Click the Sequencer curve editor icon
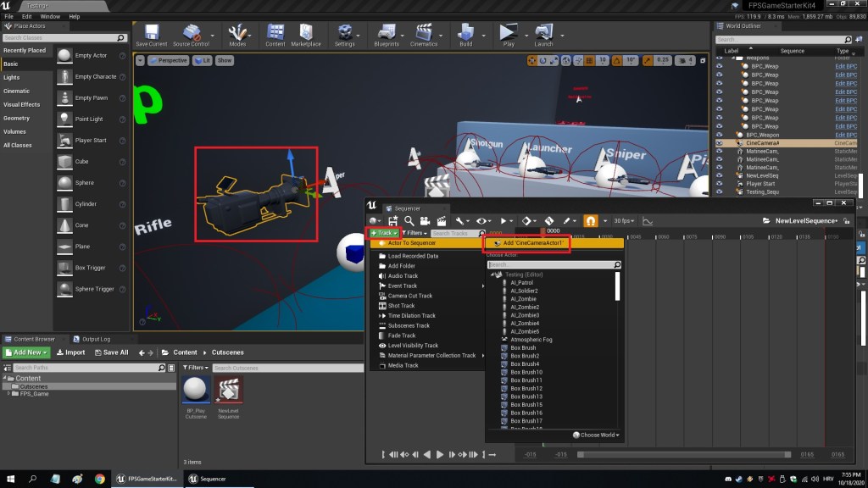 click(x=648, y=221)
